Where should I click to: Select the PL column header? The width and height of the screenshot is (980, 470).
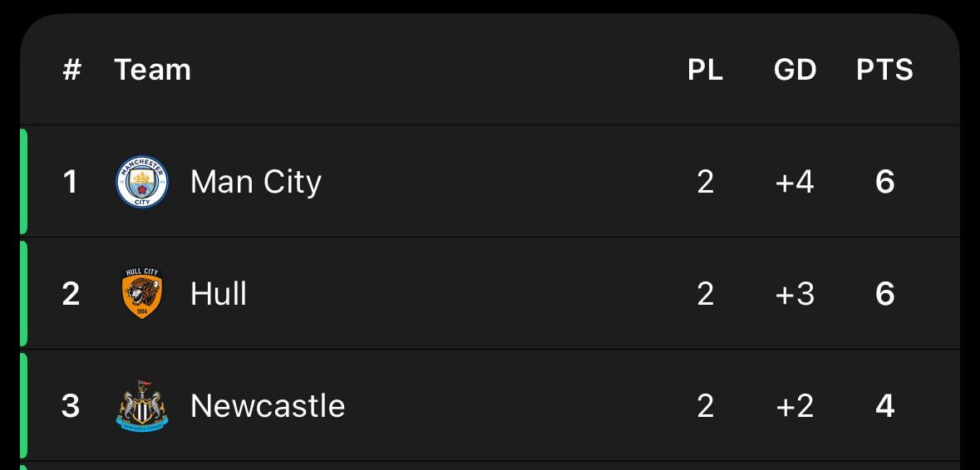[x=705, y=69]
